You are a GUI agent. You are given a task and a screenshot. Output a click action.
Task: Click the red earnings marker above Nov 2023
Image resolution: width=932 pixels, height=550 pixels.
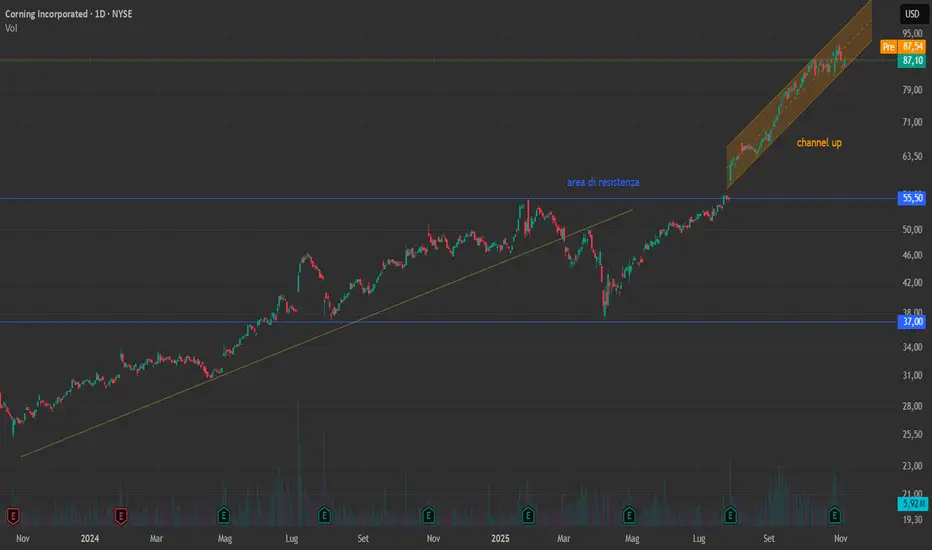click(x=13, y=516)
